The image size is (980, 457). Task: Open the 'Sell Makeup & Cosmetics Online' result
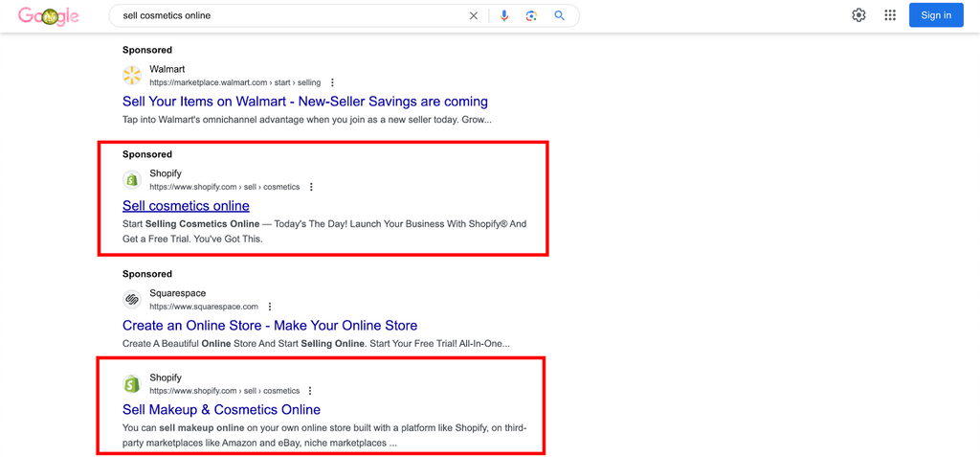(x=221, y=409)
